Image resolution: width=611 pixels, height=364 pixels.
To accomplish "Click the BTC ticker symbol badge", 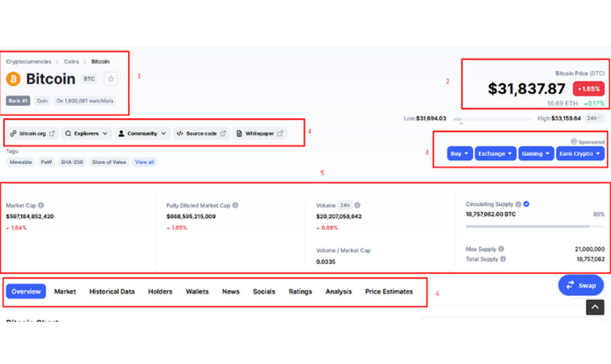I will (89, 79).
